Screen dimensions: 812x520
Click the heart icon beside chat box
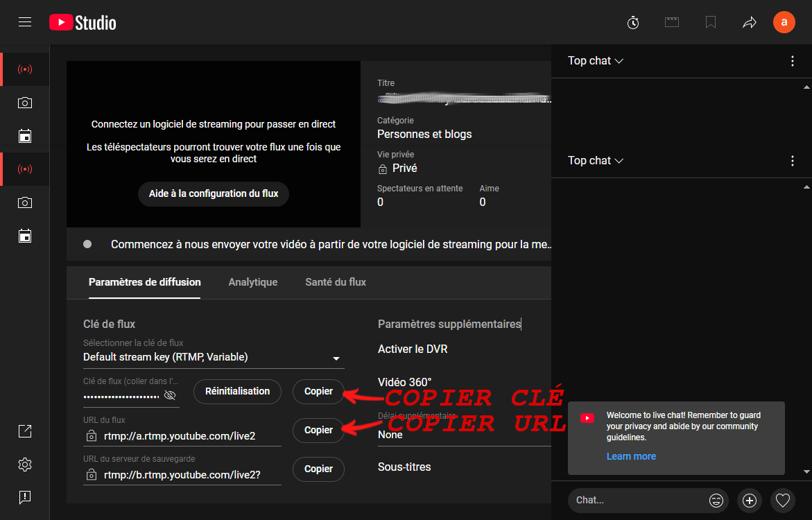coord(783,500)
